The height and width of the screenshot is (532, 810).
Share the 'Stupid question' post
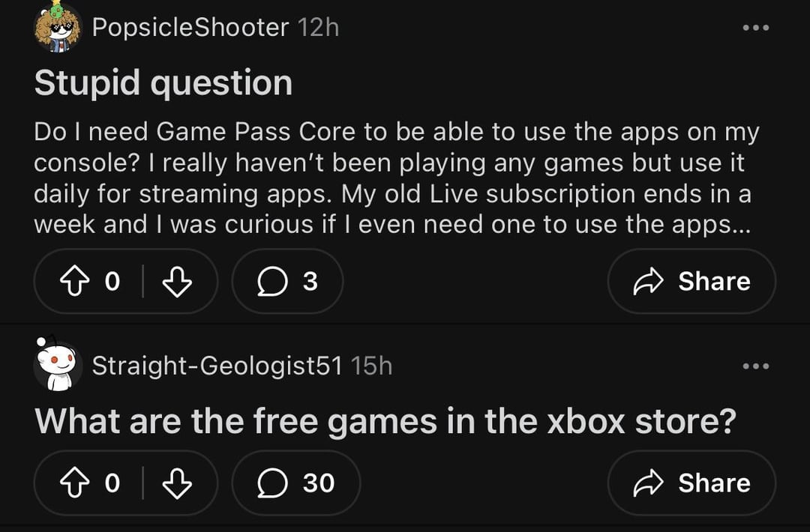(691, 281)
